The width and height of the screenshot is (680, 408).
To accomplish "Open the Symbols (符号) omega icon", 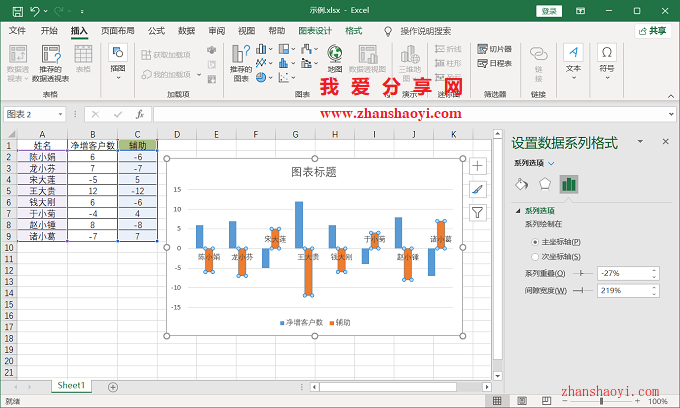I will click(607, 53).
